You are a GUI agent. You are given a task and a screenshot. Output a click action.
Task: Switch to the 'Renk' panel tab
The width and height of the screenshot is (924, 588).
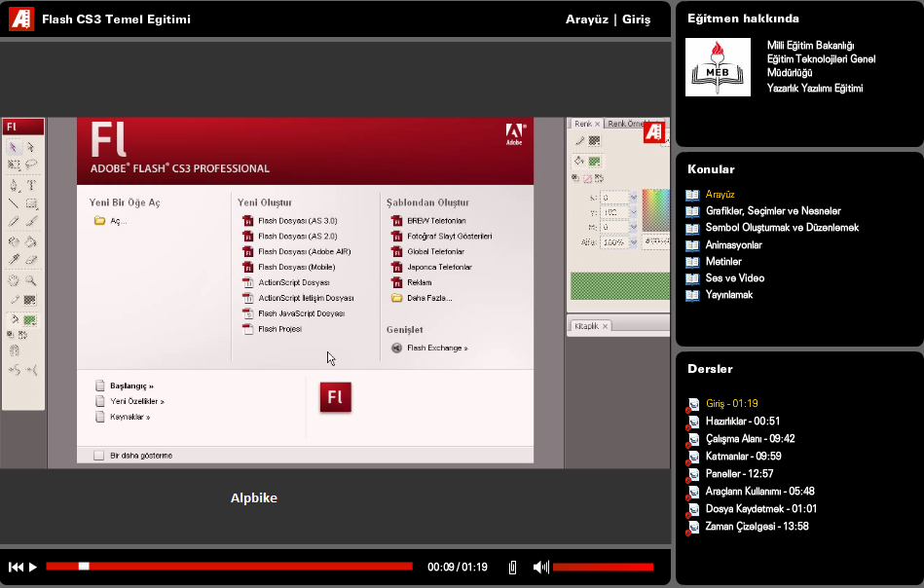(586, 124)
